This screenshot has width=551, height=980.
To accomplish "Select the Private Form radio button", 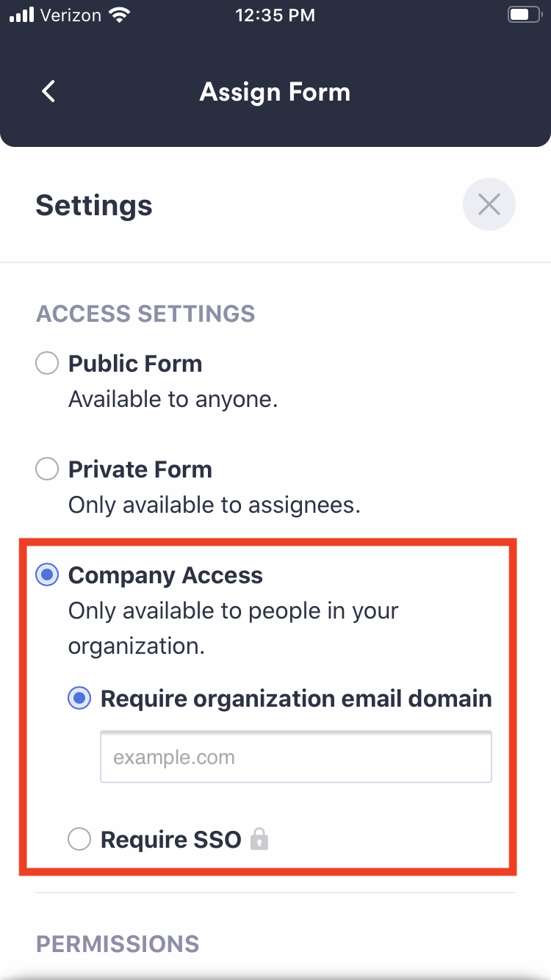I will (46, 469).
